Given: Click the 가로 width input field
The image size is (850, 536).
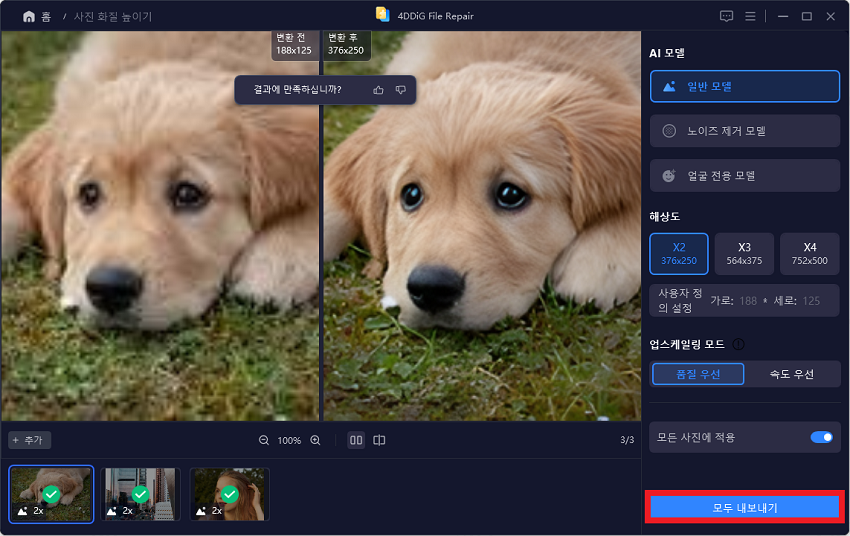Looking at the screenshot, I should pyautogui.click(x=748, y=301).
